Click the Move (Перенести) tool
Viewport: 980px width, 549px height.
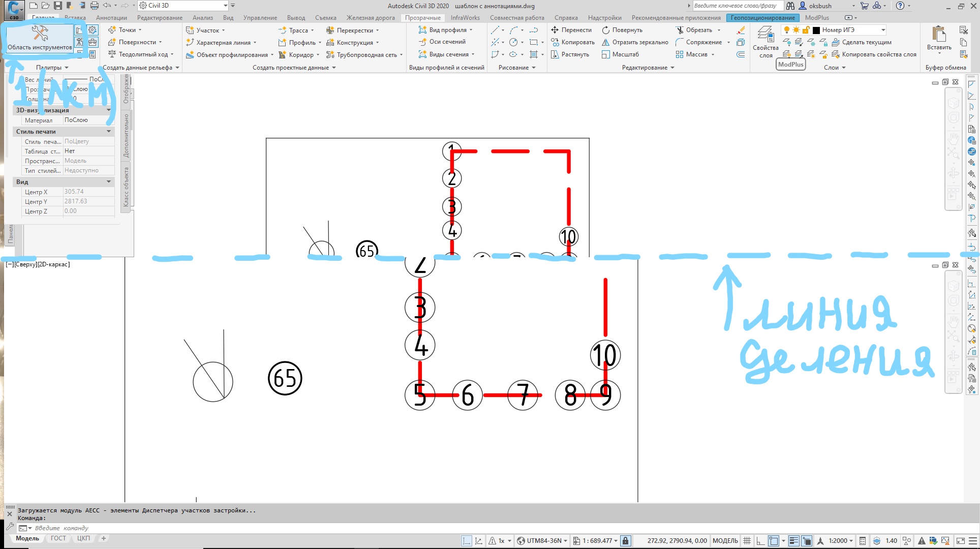click(572, 30)
